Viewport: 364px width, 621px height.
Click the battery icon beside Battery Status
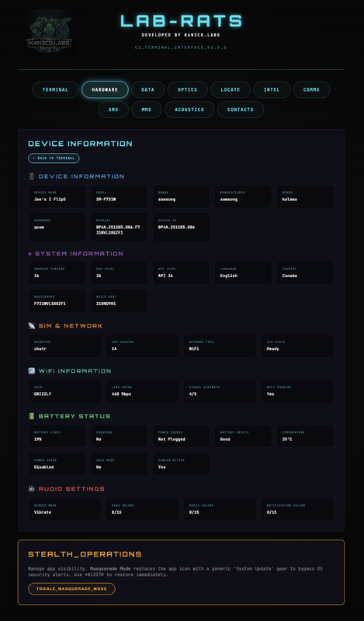tap(32, 416)
